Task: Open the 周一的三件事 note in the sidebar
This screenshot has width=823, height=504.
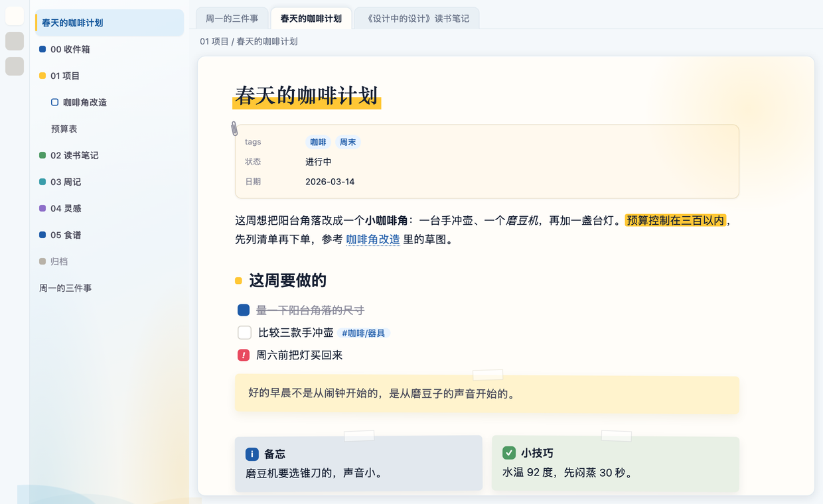Action: point(110,288)
